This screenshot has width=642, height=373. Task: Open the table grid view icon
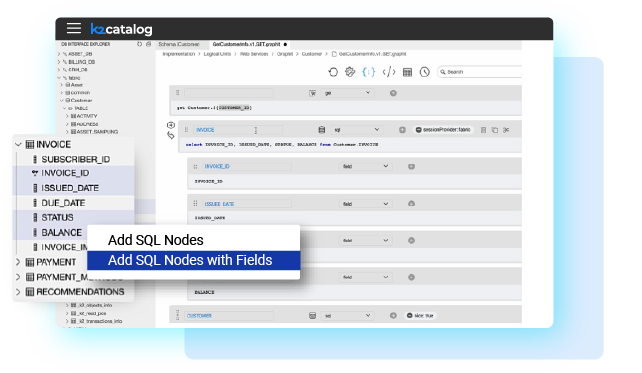pos(407,72)
